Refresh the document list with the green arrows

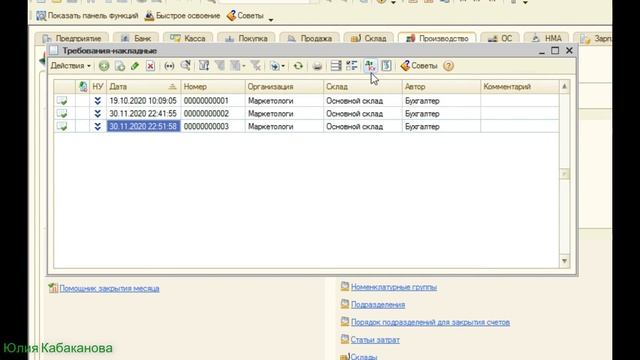[298, 66]
